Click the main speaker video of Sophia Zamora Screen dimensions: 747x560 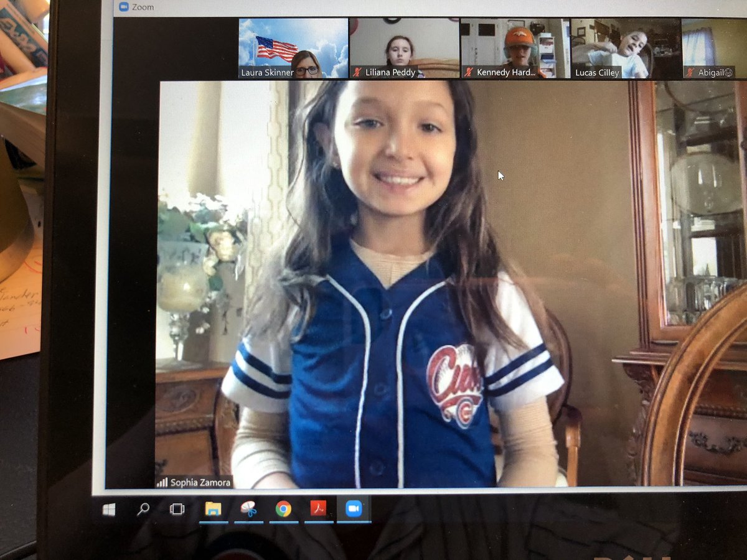[x=451, y=284]
